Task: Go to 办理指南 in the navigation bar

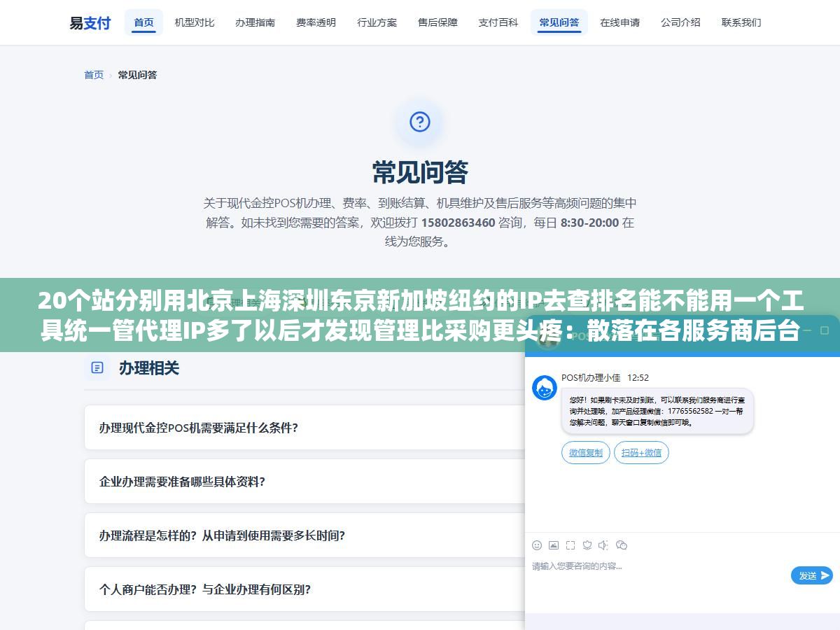Action: [255, 22]
